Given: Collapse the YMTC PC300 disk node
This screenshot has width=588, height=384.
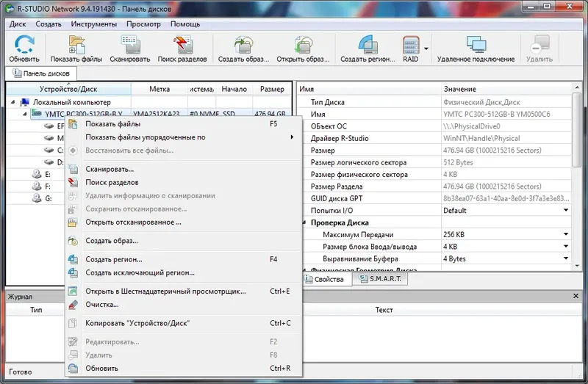Looking at the screenshot, I should pos(25,114).
